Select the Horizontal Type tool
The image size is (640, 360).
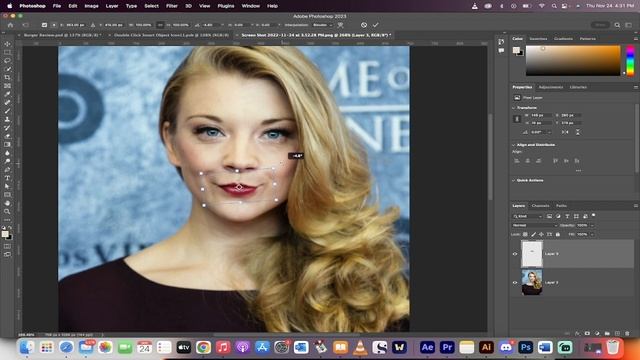click(7, 178)
